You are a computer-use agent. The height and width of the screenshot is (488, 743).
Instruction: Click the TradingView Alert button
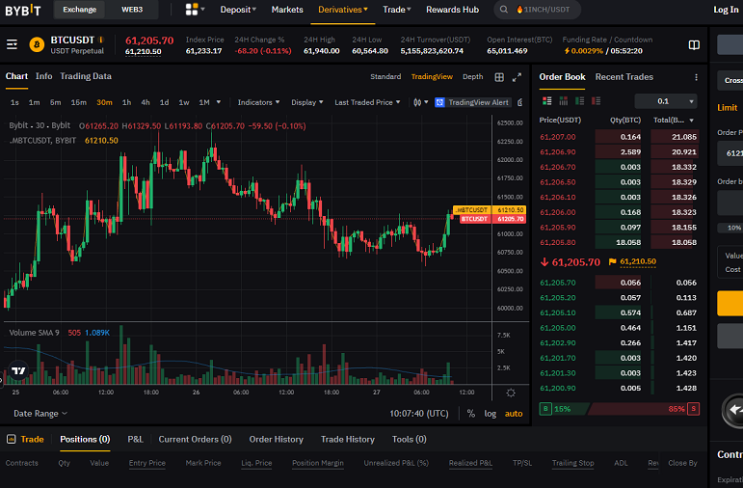[472, 102]
